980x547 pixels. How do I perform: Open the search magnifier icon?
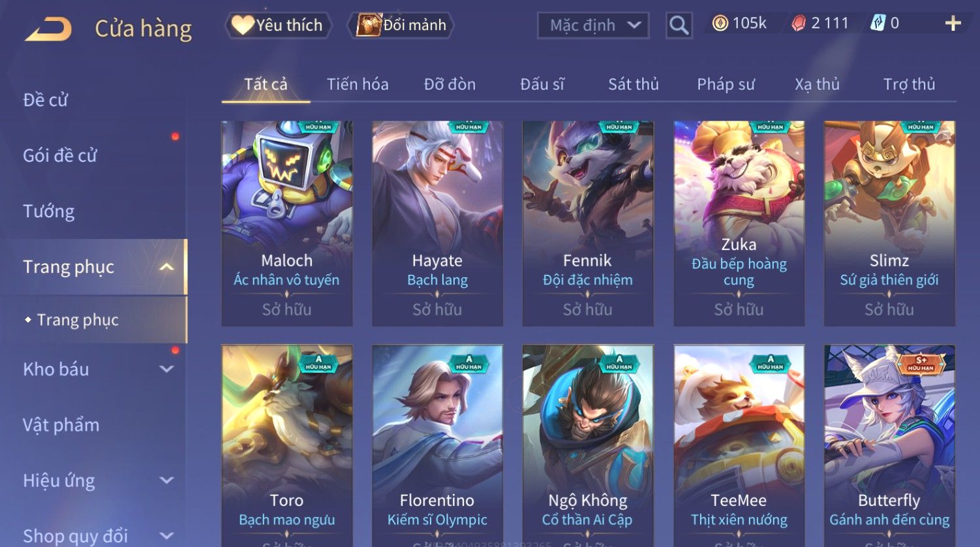tap(679, 25)
